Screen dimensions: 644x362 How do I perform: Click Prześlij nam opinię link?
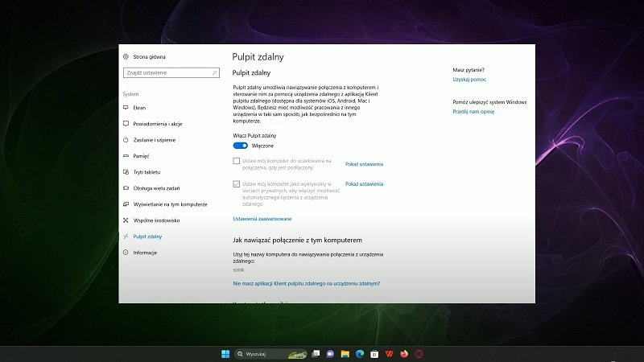click(473, 112)
